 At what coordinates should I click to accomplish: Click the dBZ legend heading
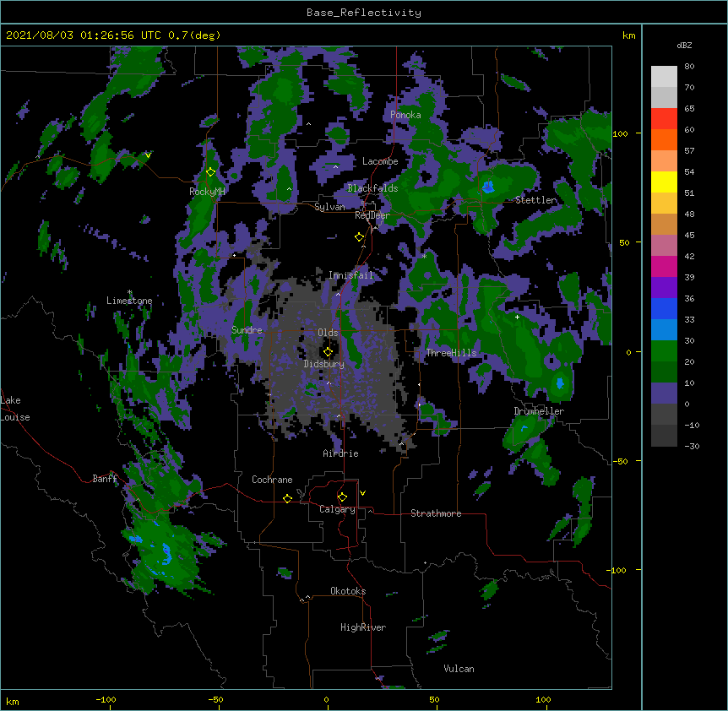click(684, 45)
